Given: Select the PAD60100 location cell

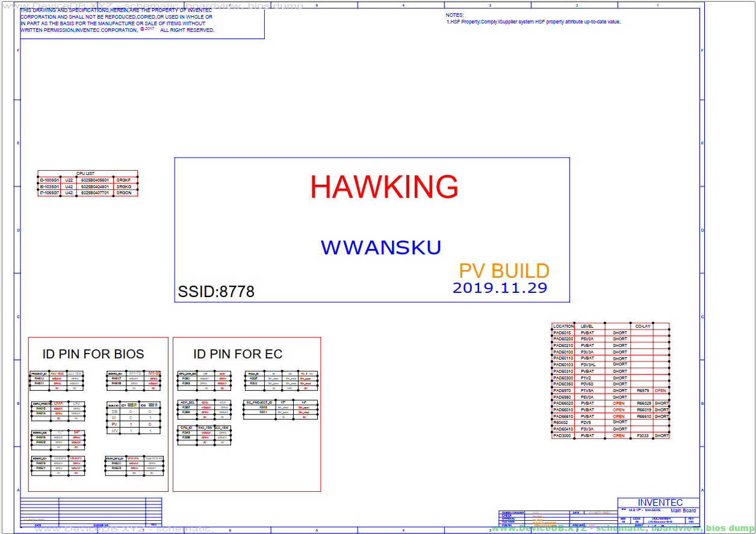Looking at the screenshot, I should pyautogui.click(x=563, y=352).
